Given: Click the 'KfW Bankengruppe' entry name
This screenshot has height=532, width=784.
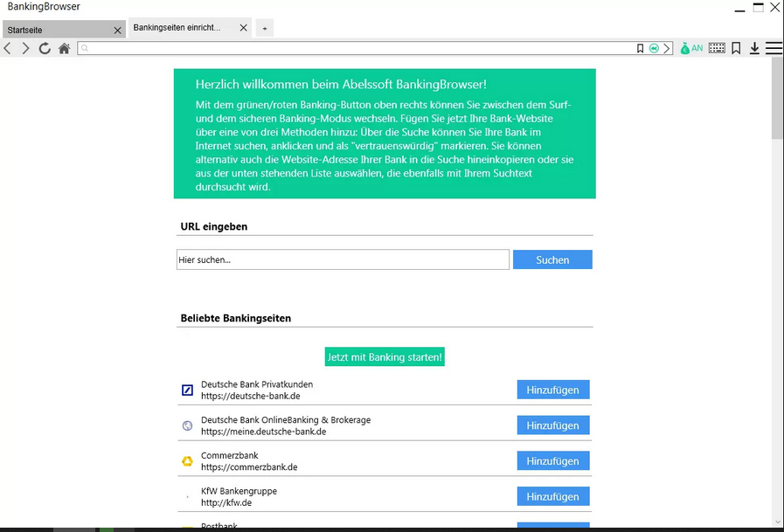Looking at the screenshot, I should [x=239, y=491].
